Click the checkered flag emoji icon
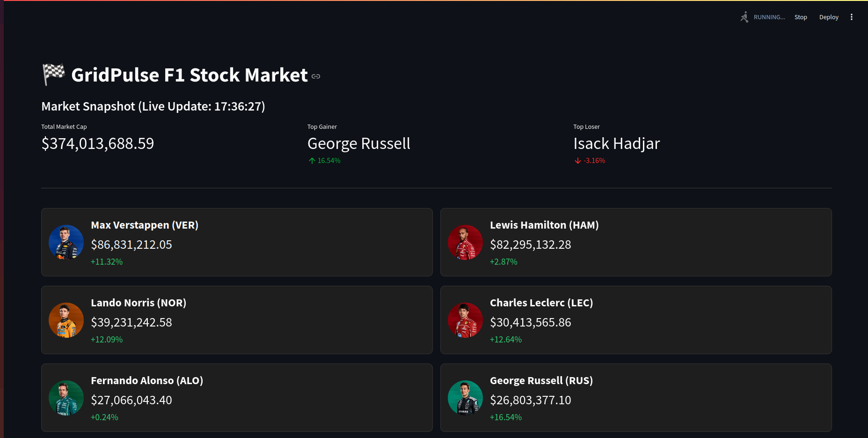The image size is (868, 438). click(54, 74)
